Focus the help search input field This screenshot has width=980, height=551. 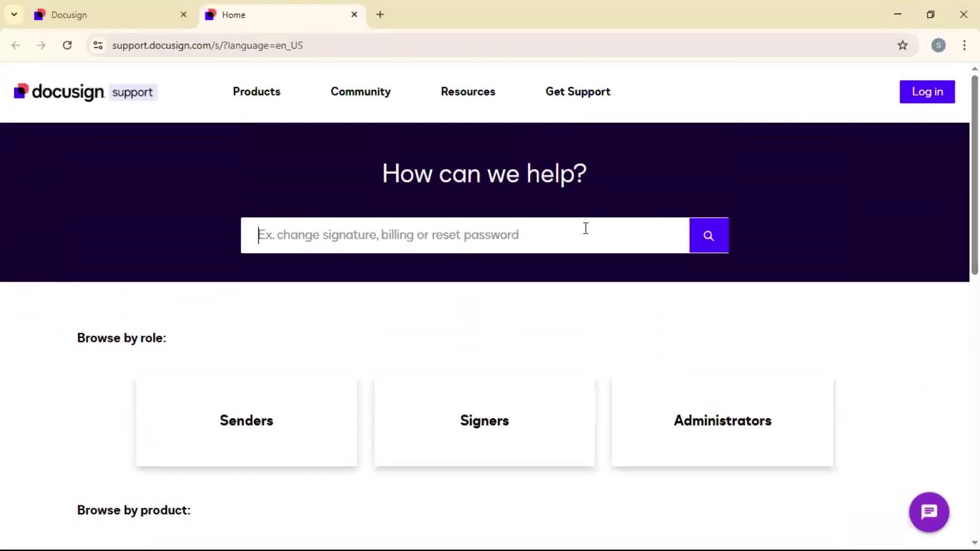pyautogui.click(x=465, y=235)
